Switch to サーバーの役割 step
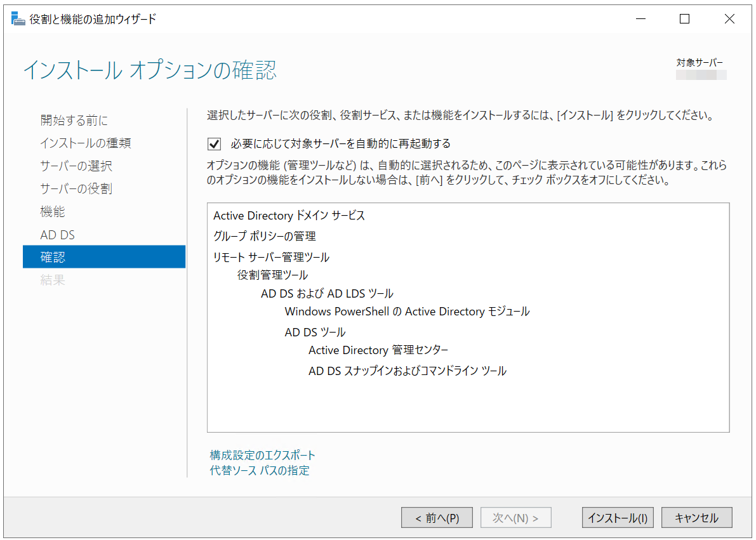This screenshot has height=540, width=756. (76, 188)
